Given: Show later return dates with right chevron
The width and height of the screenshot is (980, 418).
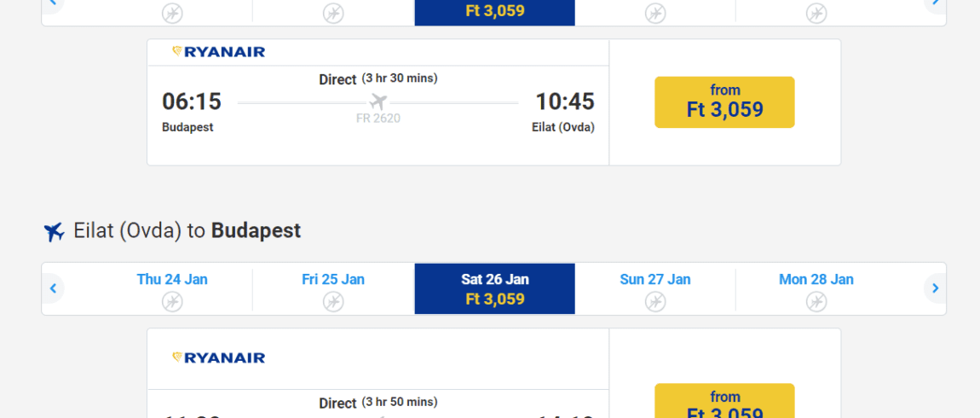Looking at the screenshot, I should (935, 288).
